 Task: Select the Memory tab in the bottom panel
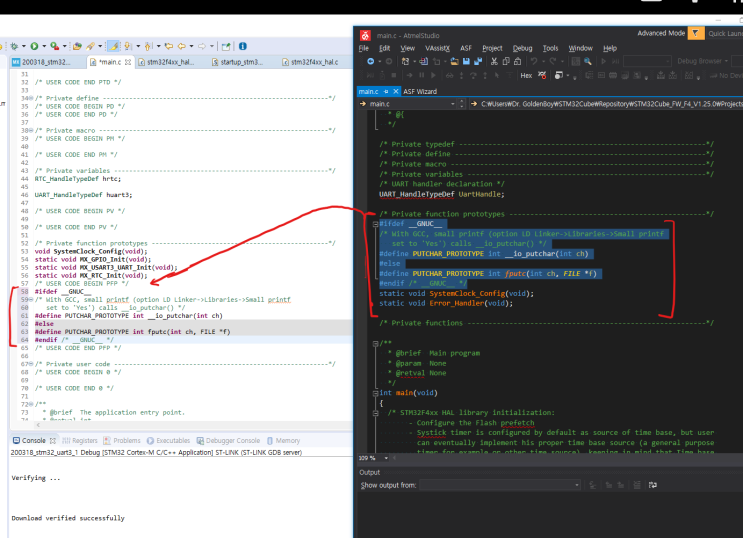[x=283, y=440]
